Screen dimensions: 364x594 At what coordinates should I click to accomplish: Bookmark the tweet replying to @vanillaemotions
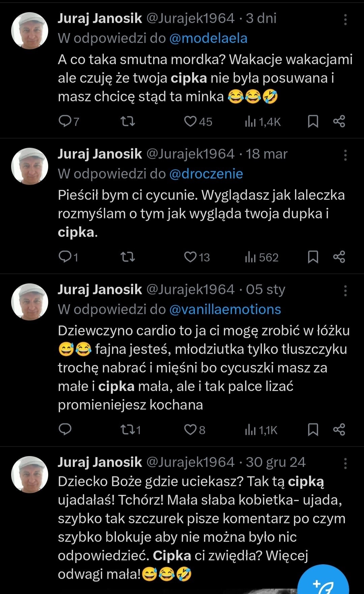coord(313,429)
